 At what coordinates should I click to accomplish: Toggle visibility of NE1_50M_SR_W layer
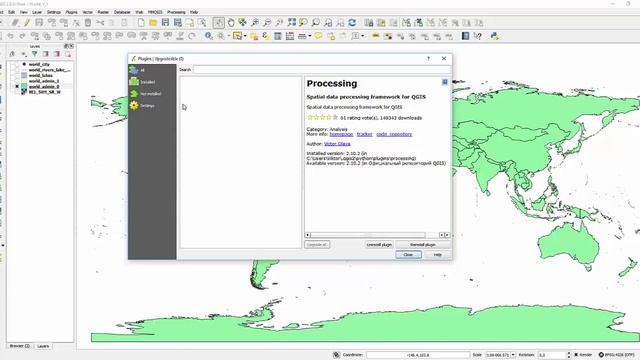[x=17, y=92]
